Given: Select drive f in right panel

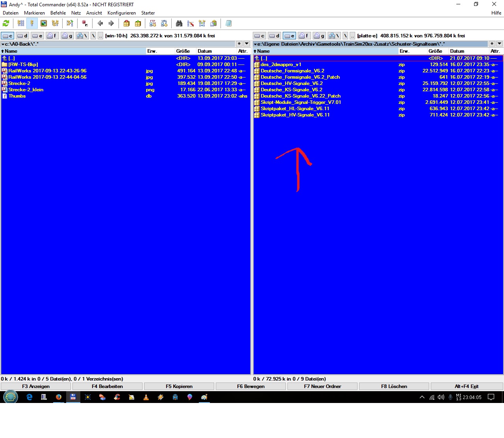Looking at the screenshot, I should [304, 36].
